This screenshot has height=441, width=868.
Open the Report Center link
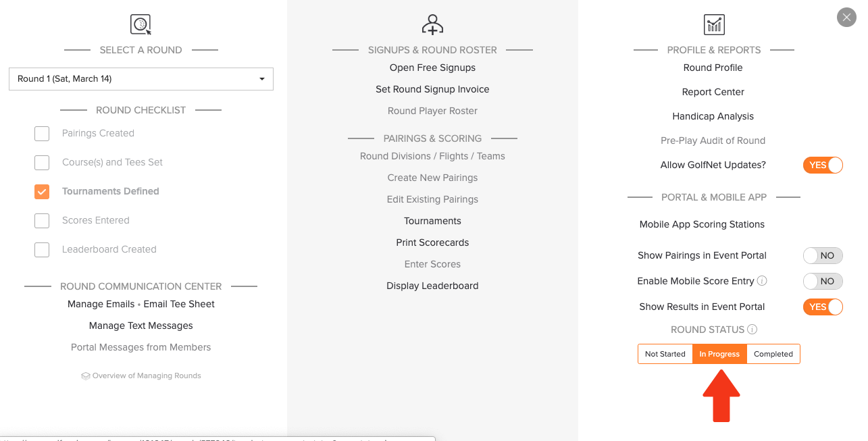[713, 92]
